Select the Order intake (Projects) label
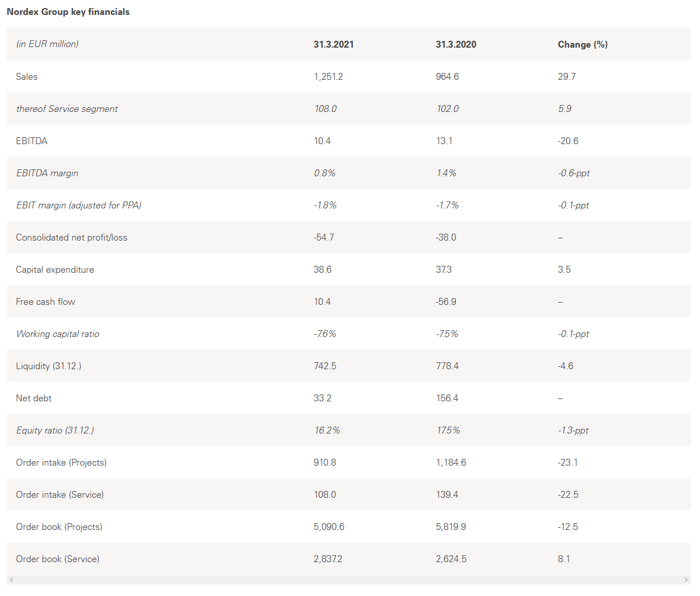 point(61,462)
